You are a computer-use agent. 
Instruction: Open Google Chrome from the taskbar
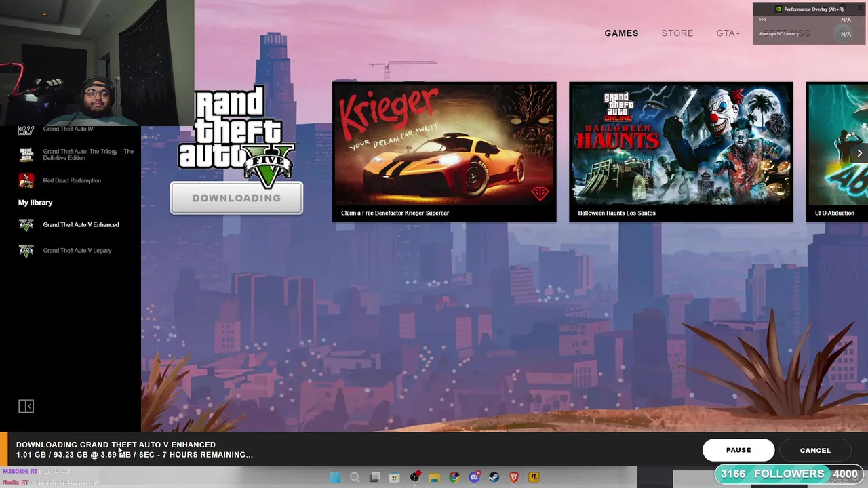(x=454, y=477)
